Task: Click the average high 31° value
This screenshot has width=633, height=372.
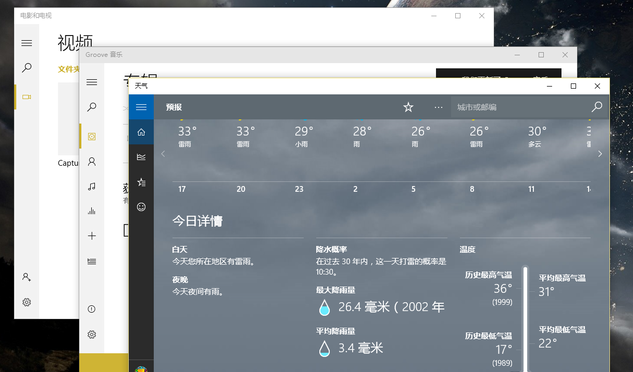Action: click(x=546, y=292)
